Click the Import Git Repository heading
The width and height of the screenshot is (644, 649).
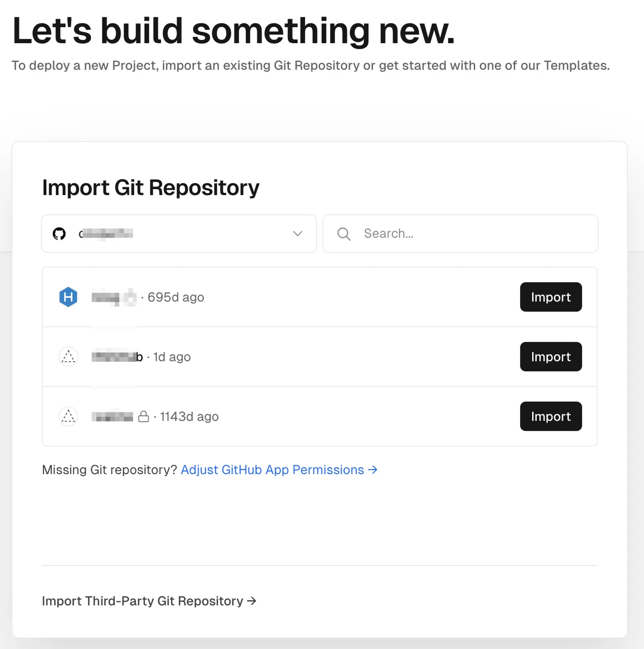(151, 188)
